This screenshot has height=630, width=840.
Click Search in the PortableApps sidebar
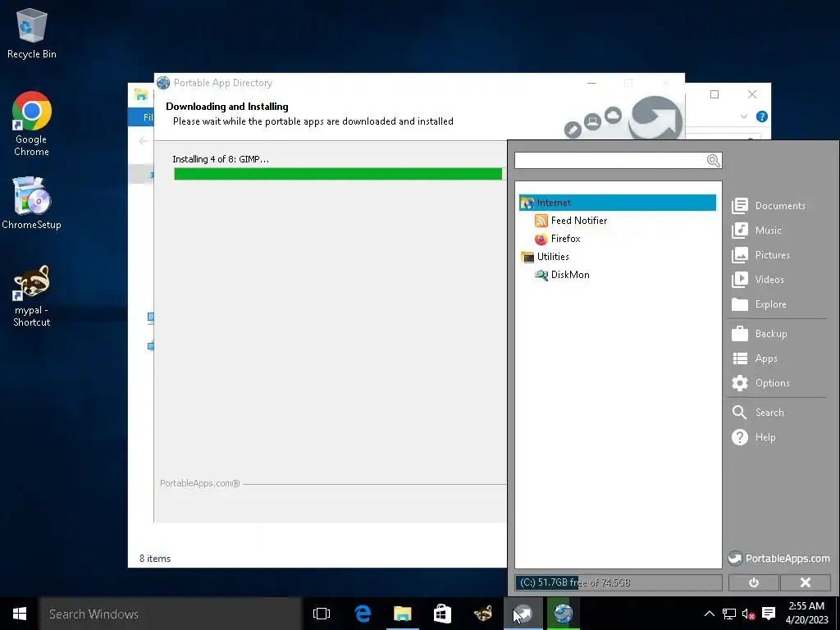click(x=758, y=413)
